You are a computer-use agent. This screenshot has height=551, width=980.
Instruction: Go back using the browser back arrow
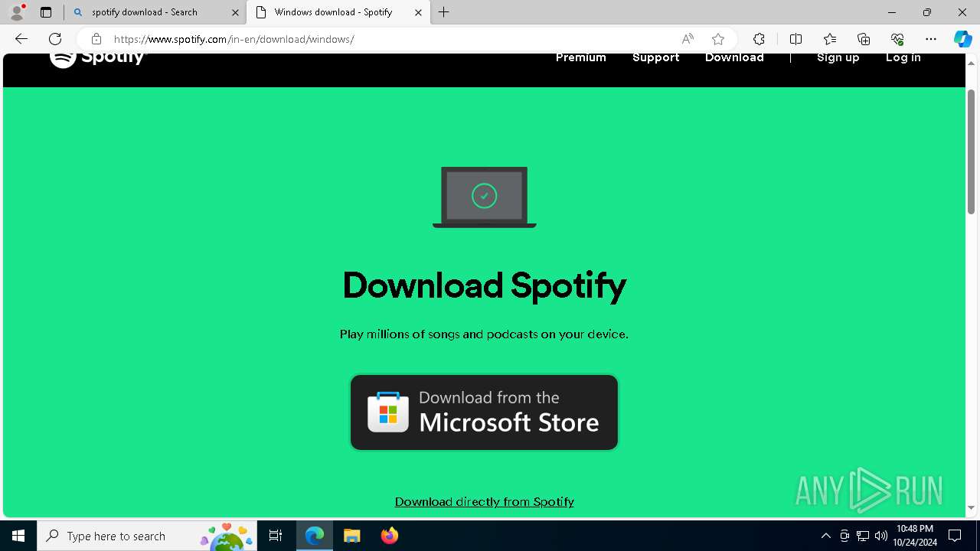coord(21,39)
